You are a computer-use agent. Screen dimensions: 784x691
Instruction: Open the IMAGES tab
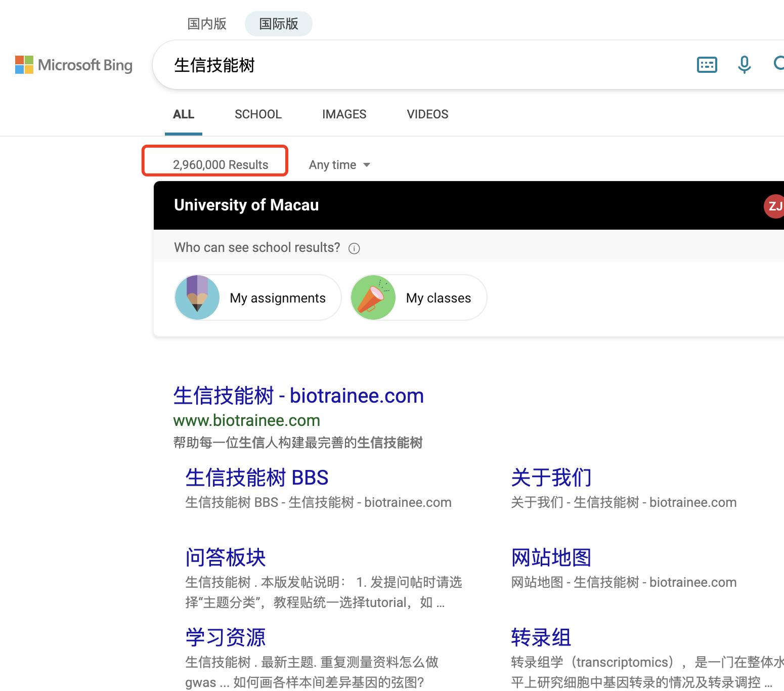tap(344, 114)
